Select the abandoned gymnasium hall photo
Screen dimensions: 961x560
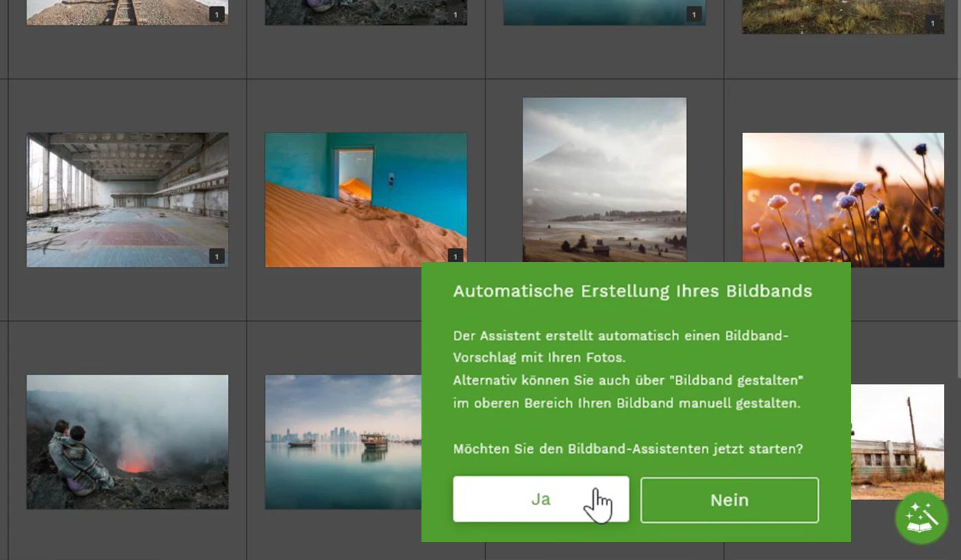[127, 200]
